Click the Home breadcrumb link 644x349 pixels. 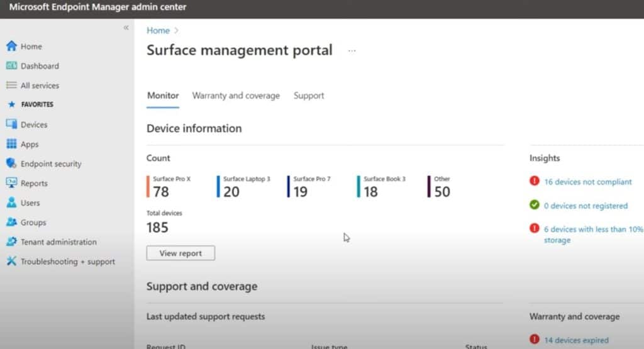[158, 30]
